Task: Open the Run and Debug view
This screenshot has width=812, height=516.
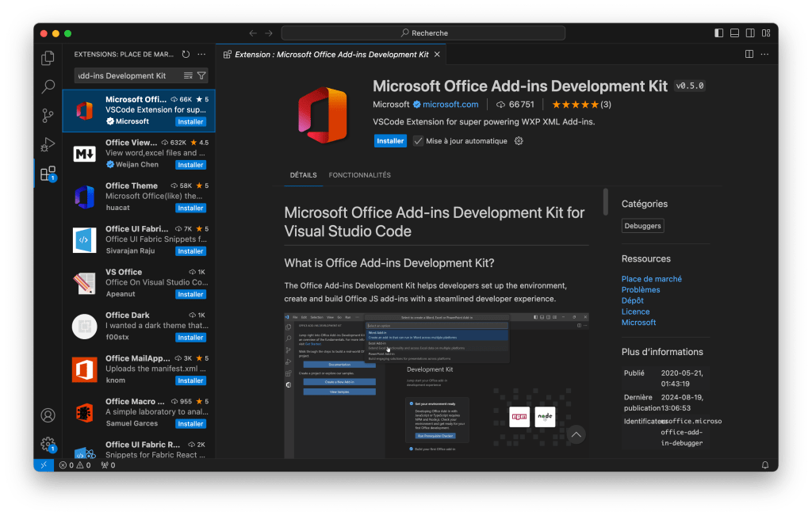Action: (48, 144)
